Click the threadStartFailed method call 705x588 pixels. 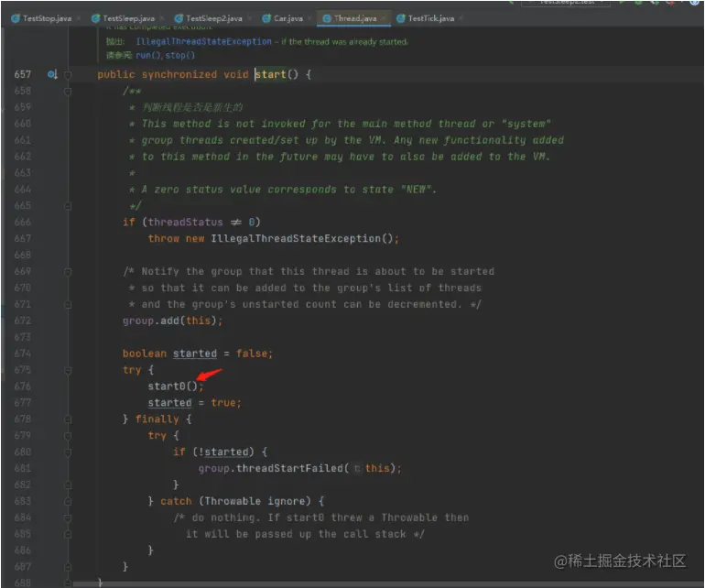pos(289,468)
